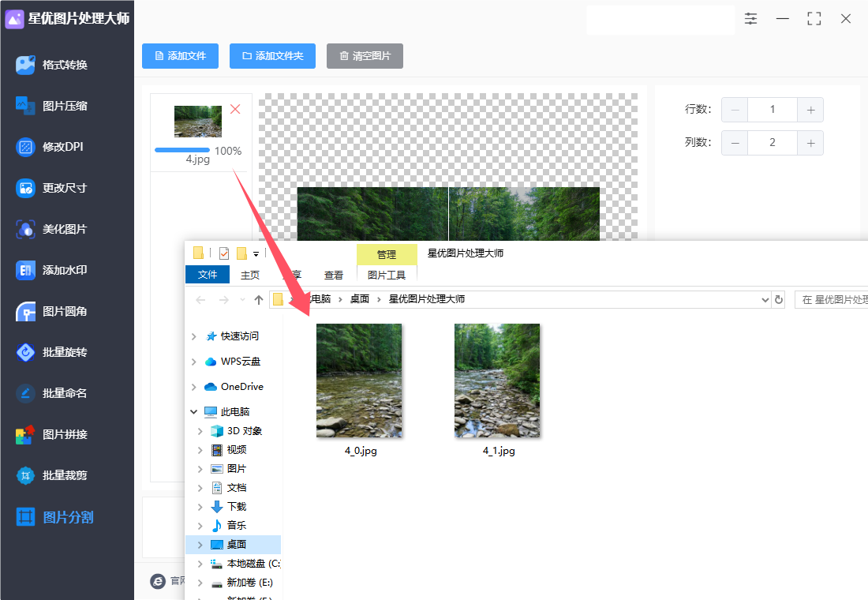Open the Explorer 文件 menu tab

tap(208, 274)
